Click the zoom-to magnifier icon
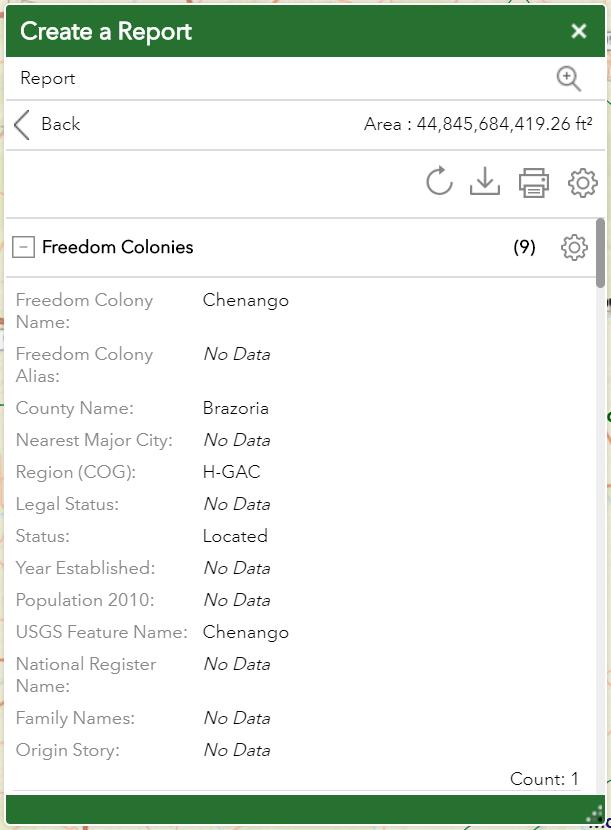The width and height of the screenshot is (611, 830). click(x=568, y=79)
